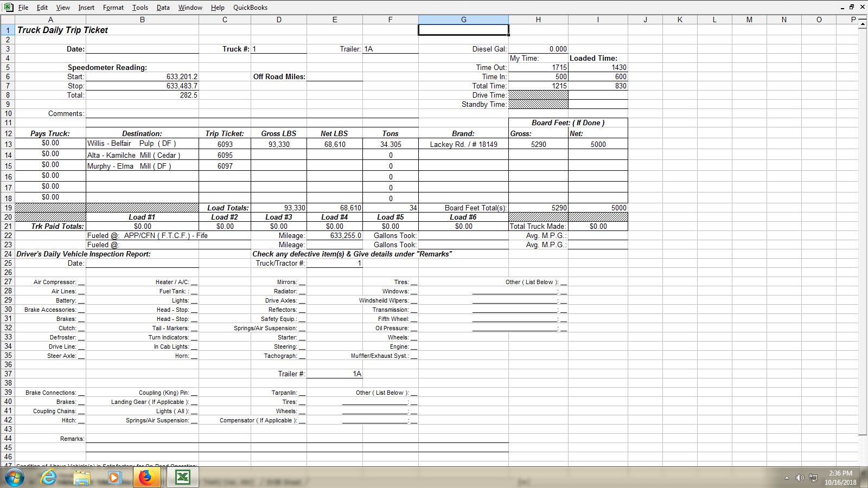
Task: Select the row 13 header
Action: click(x=8, y=144)
